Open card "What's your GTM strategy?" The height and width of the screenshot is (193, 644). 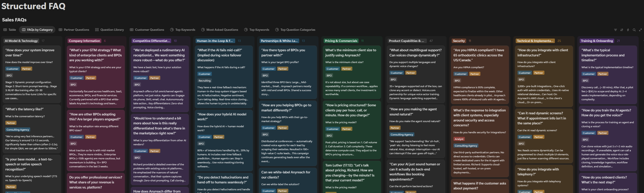[96, 77]
